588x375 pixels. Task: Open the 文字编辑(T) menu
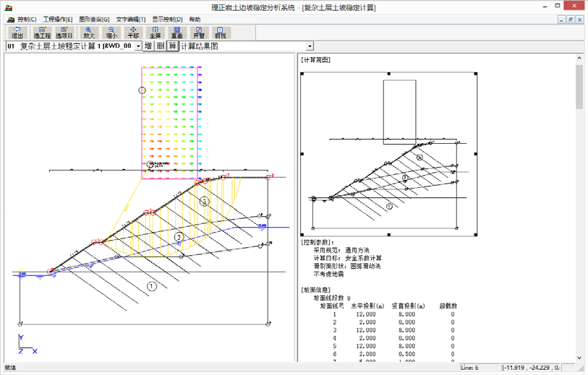tap(131, 20)
